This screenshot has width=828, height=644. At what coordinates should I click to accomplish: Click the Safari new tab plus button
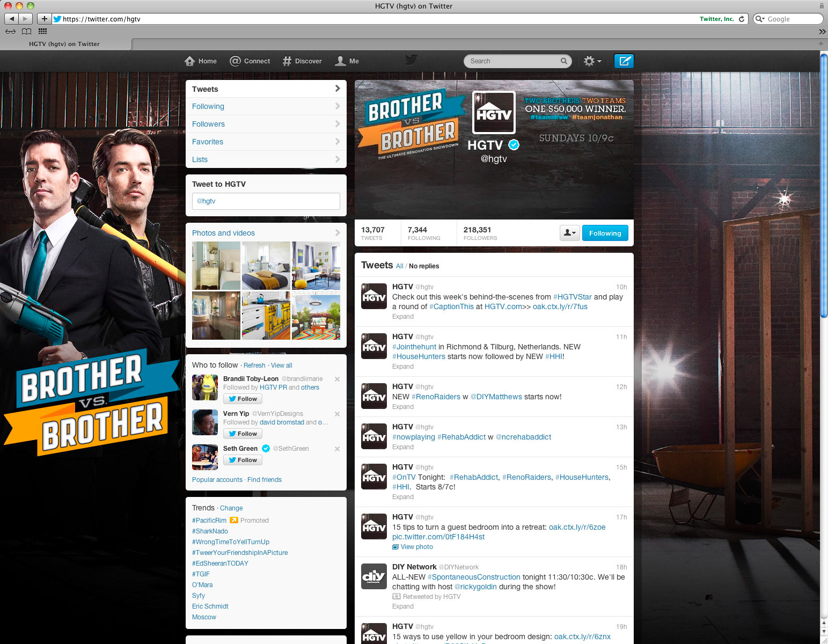click(820, 43)
